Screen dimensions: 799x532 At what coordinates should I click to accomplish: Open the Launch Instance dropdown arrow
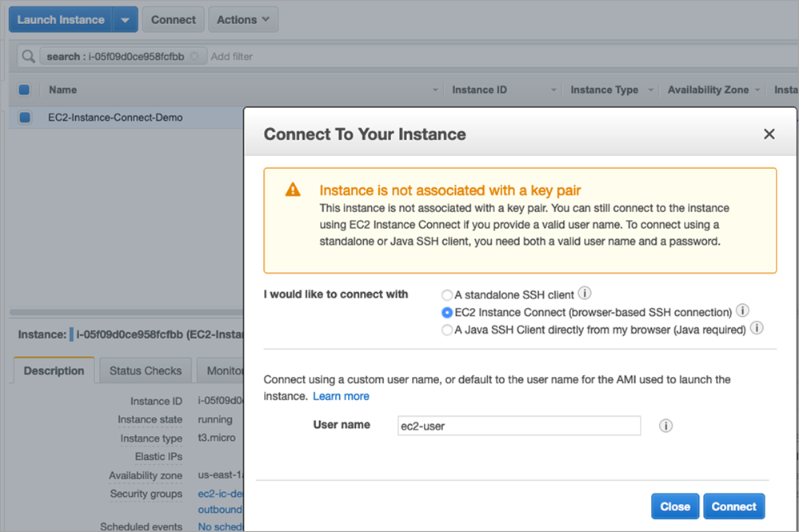pos(125,20)
